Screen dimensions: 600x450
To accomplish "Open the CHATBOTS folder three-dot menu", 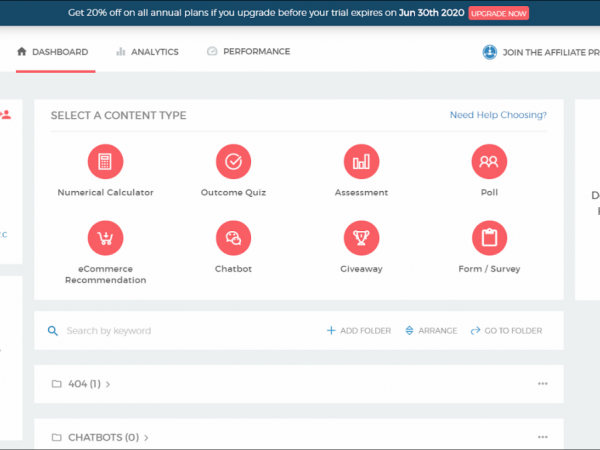I will [543, 437].
